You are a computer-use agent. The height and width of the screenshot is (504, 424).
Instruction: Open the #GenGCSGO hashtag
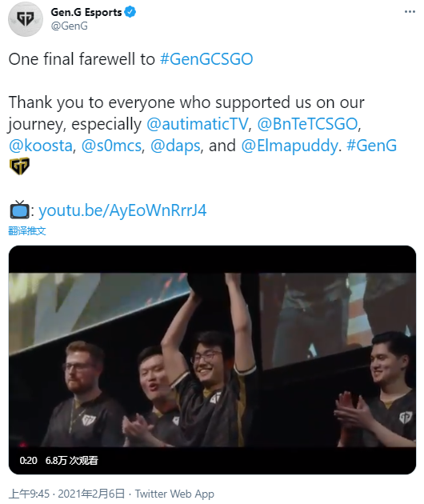tap(206, 59)
